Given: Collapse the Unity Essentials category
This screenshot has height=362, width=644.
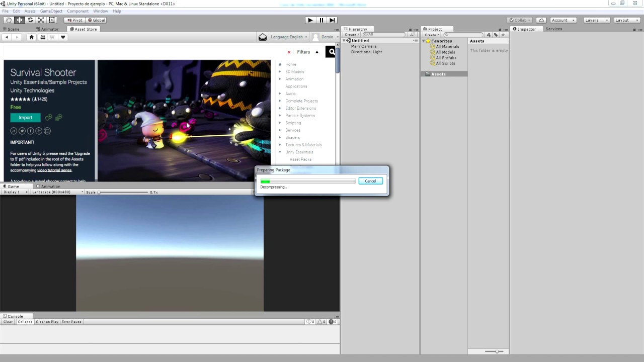Looking at the screenshot, I should [280, 152].
